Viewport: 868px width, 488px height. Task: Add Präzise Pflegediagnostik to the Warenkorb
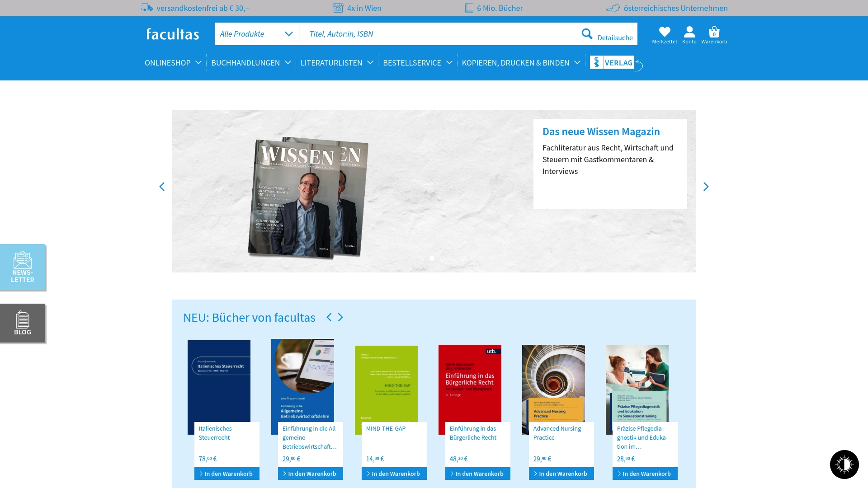click(645, 474)
